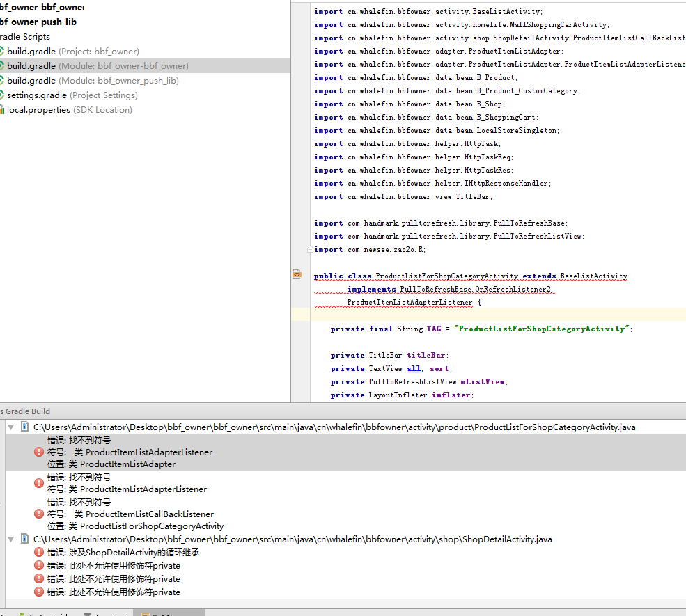
Task: Click the import line ending in helper.HttpTask;
Action: click(x=407, y=144)
